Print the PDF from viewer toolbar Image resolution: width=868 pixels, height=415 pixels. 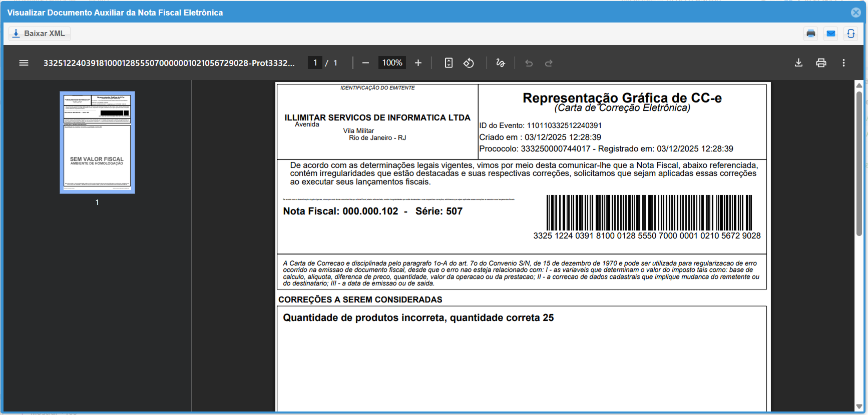pyautogui.click(x=821, y=63)
